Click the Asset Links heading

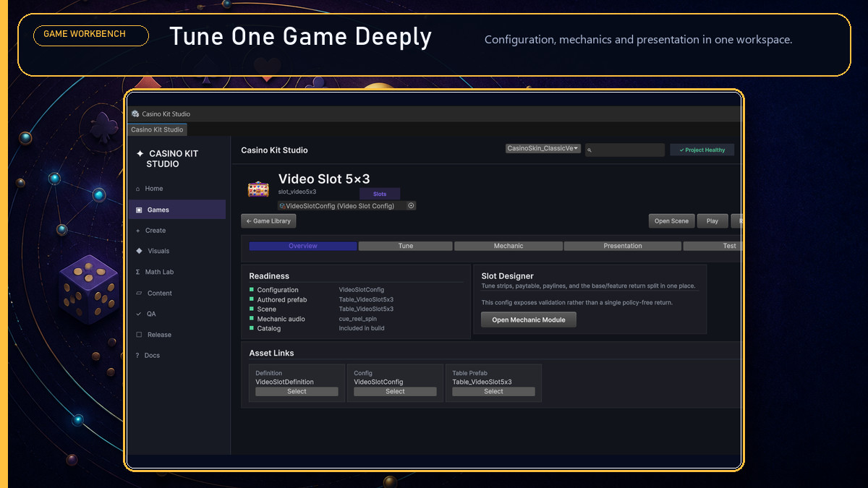click(271, 353)
